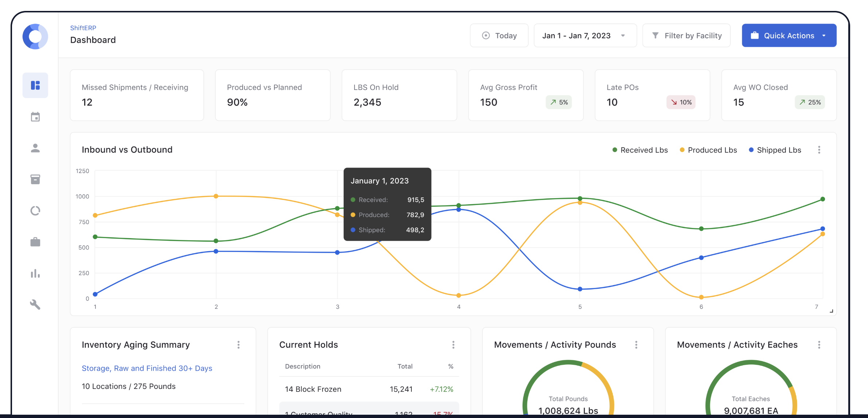Open the person icon in sidebar
The height and width of the screenshot is (418, 868).
[35, 148]
